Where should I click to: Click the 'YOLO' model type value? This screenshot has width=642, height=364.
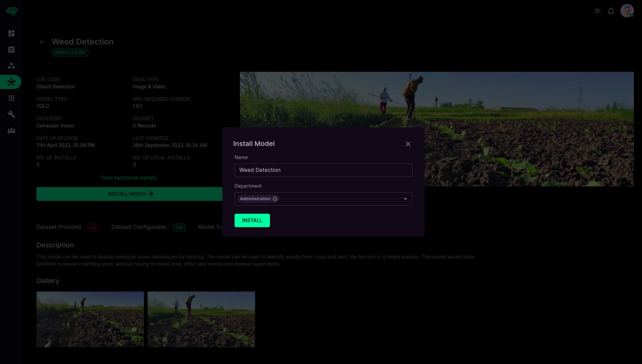coord(43,106)
